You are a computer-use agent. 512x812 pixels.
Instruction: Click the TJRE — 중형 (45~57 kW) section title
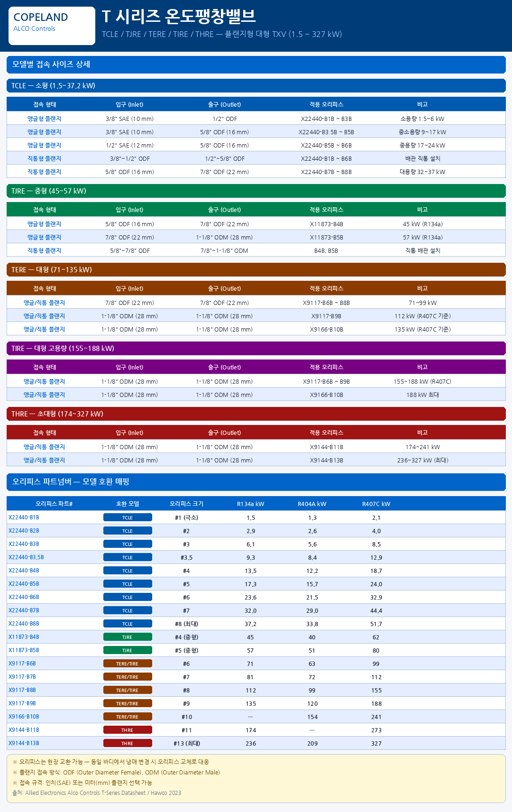click(x=256, y=191)
